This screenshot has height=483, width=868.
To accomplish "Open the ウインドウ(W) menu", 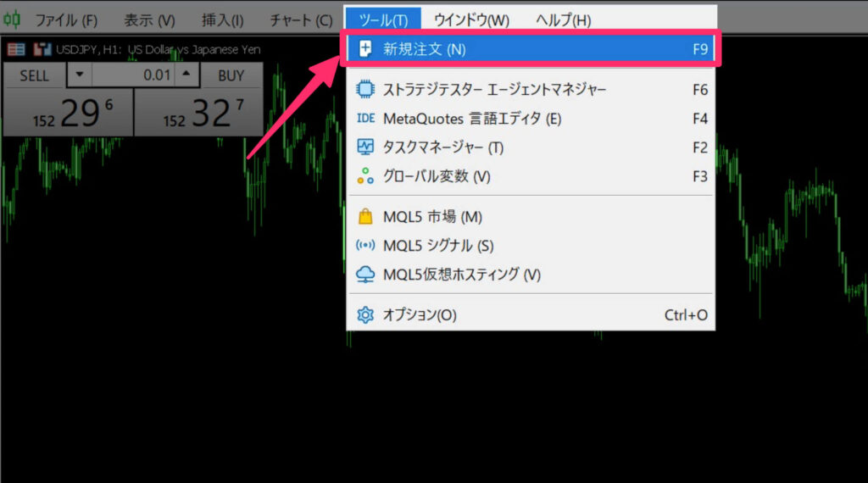I will click(x=471, y=20).
